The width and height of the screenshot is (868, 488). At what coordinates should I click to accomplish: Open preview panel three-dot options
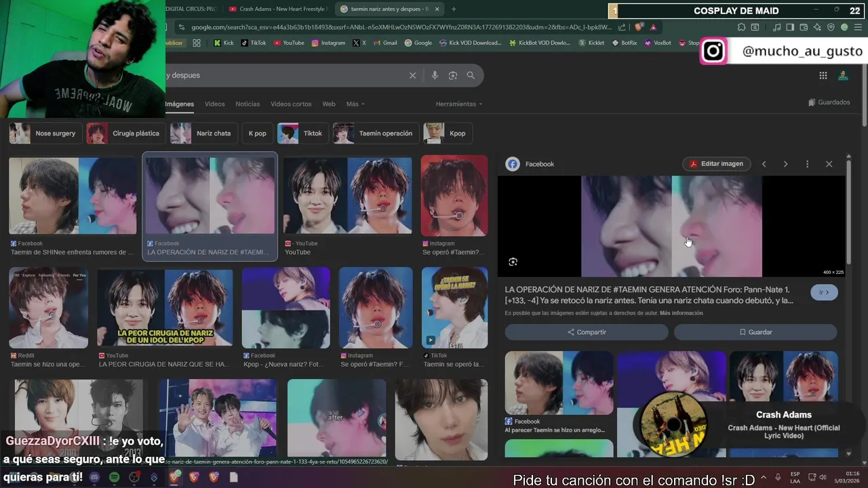coord(807,164)
